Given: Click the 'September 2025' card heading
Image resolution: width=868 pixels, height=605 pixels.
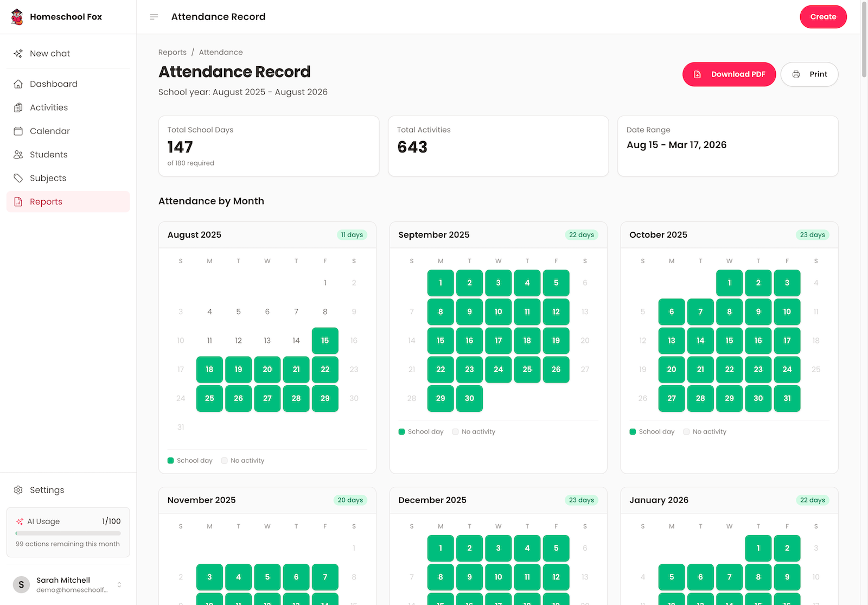Looking at the screenshot, I should tap(434, 235).
